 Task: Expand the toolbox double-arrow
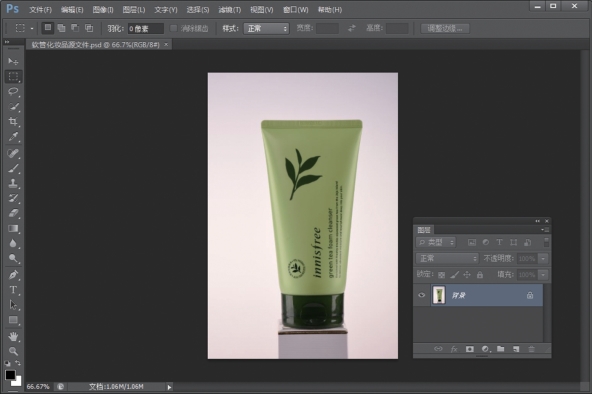tap(7, 42)
